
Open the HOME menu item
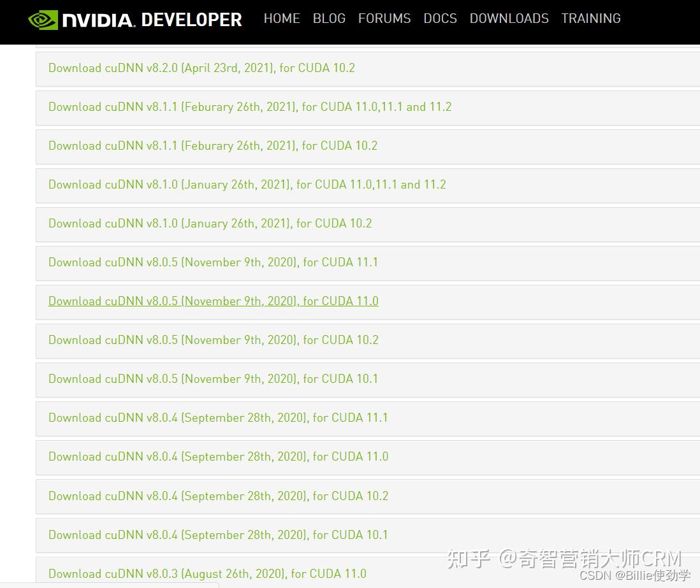tap(282, 18)
